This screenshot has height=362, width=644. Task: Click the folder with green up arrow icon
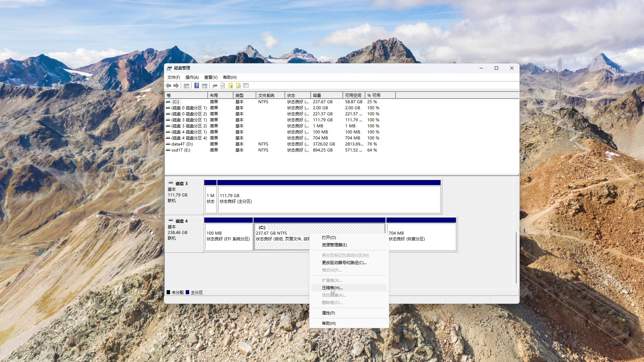(x=230, y=86)
